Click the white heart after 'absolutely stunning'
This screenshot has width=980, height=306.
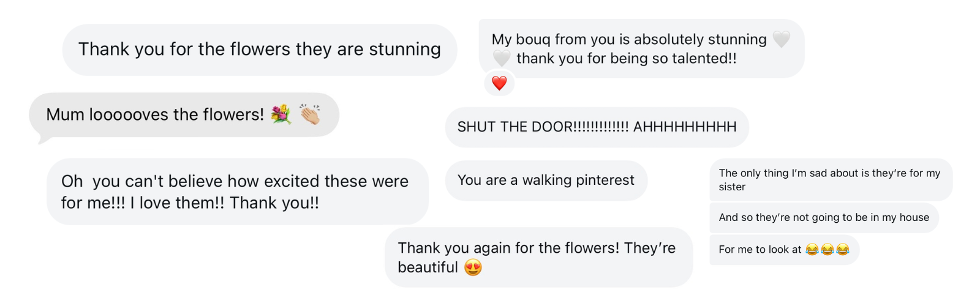[x=781, y=39]
